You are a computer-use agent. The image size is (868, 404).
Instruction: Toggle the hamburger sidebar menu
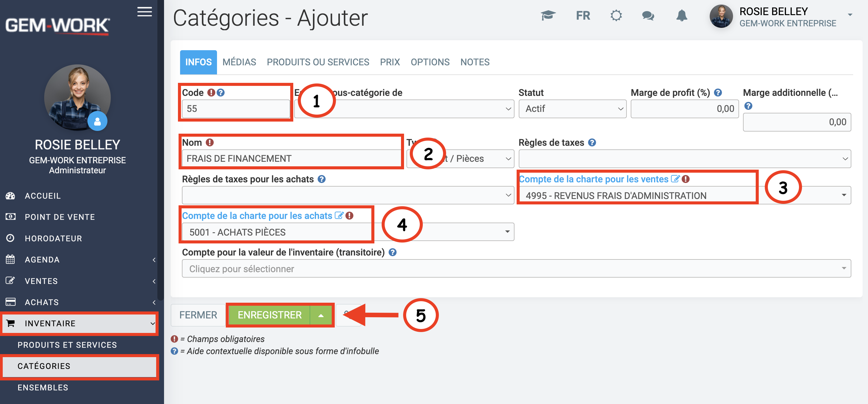coord(145,12)
